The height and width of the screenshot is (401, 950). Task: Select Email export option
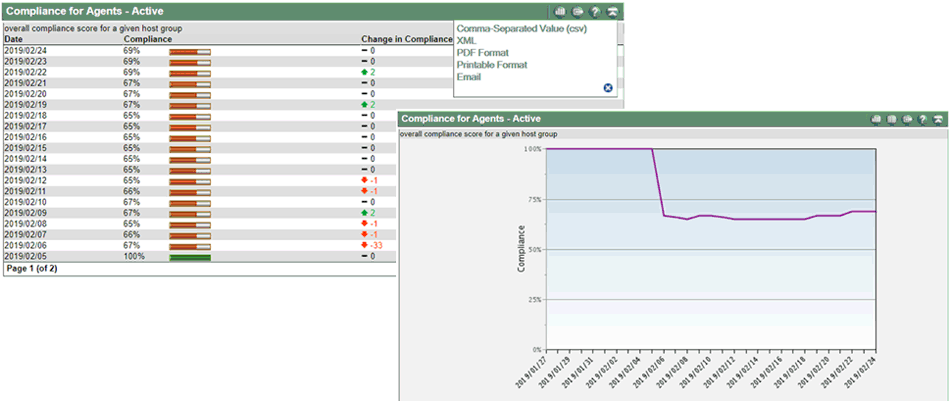tap(469, 77)
